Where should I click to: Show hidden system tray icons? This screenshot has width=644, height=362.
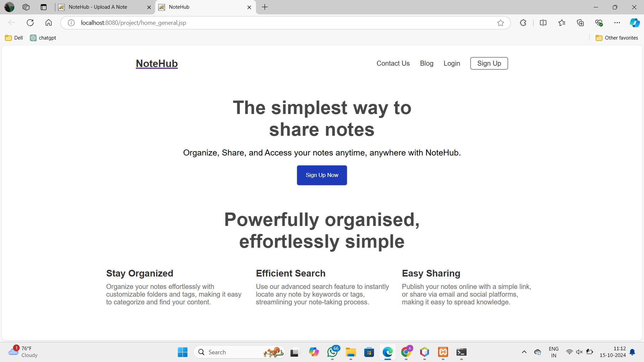coord(524,352)
